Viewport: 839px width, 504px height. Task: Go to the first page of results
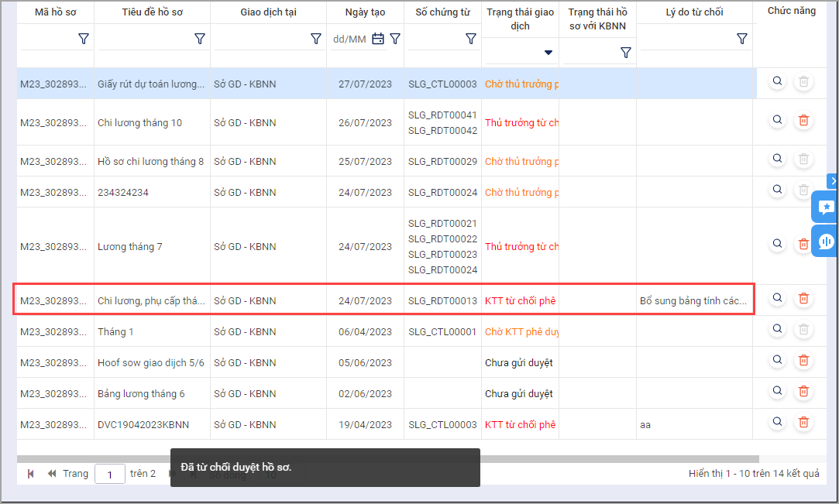[x=30, y=474]
